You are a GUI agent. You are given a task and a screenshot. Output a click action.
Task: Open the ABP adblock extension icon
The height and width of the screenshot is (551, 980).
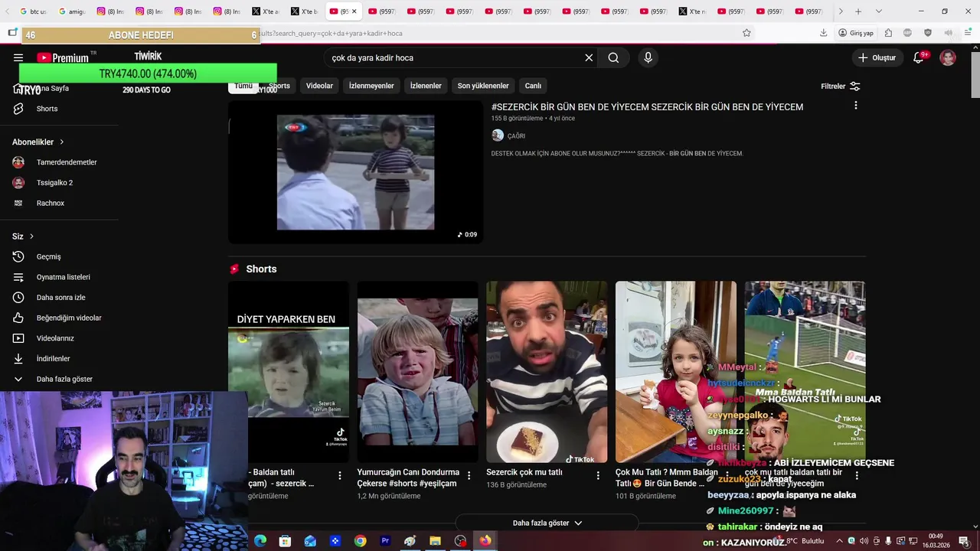tap(908, 33)
